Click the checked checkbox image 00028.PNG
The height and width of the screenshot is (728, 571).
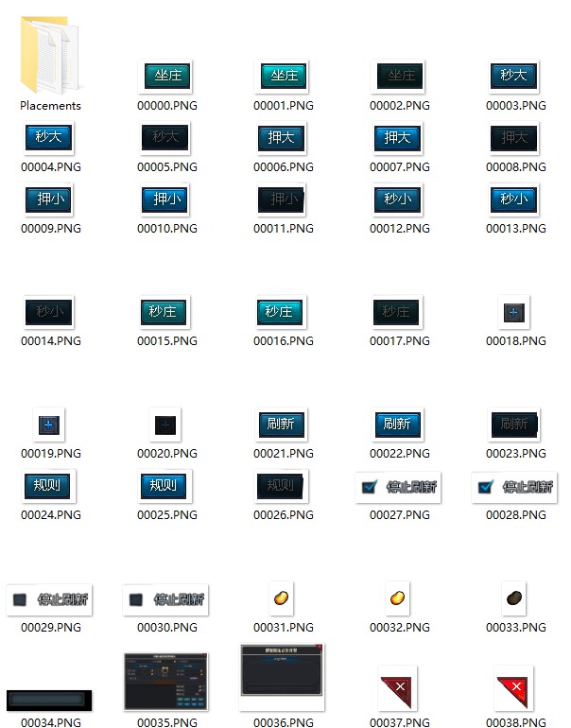pos(515,487)
